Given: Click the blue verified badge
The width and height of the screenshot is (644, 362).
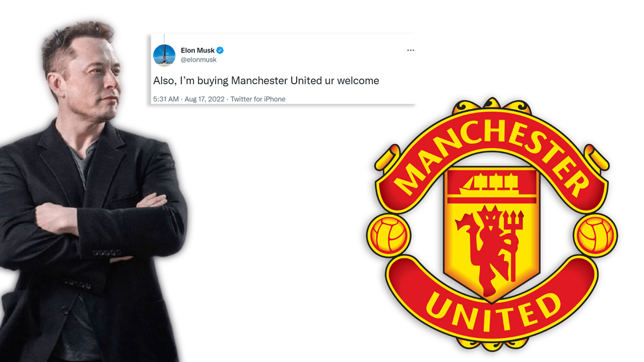Looking at the screenshot, I should [220, 50].
